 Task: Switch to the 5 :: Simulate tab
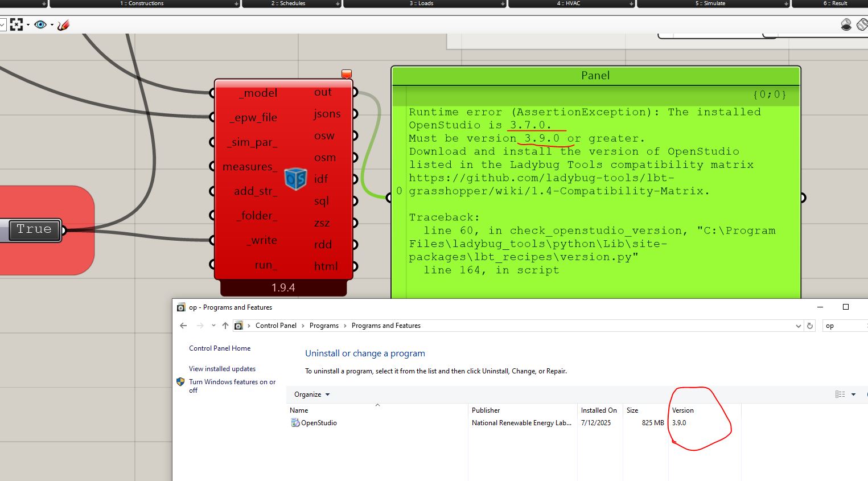710,3
